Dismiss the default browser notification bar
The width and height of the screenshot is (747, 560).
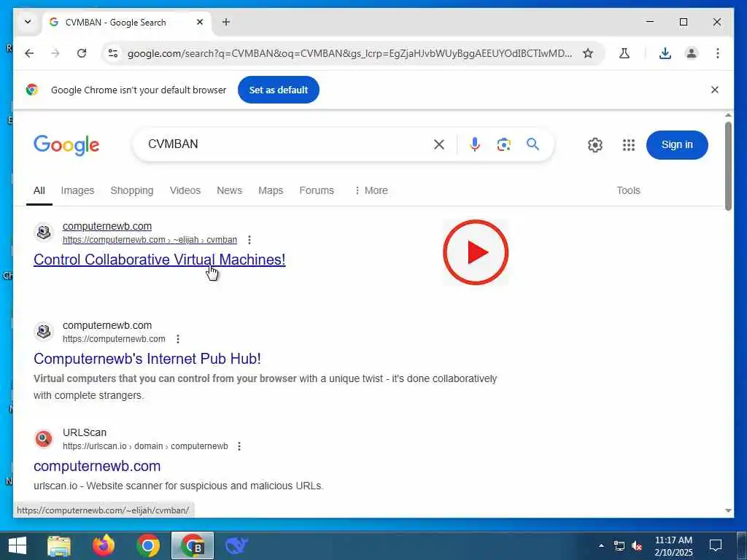(715, 90)
